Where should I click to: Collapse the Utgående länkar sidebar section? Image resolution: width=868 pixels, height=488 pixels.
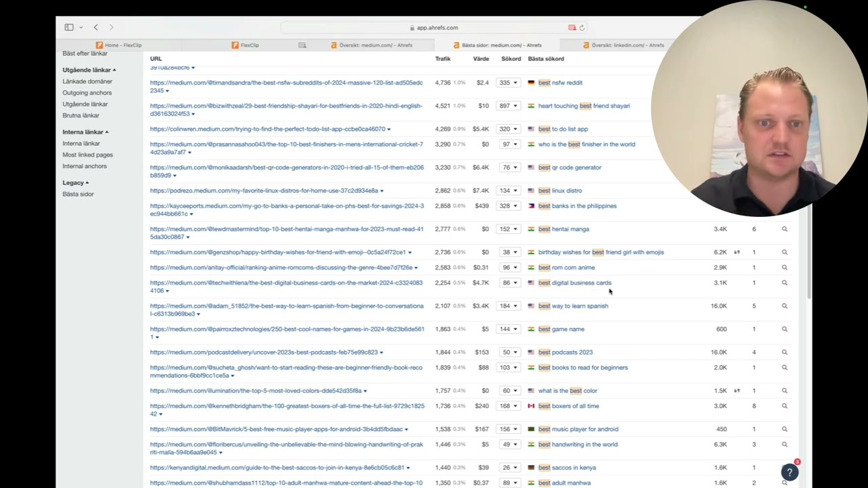pos(89,70)
